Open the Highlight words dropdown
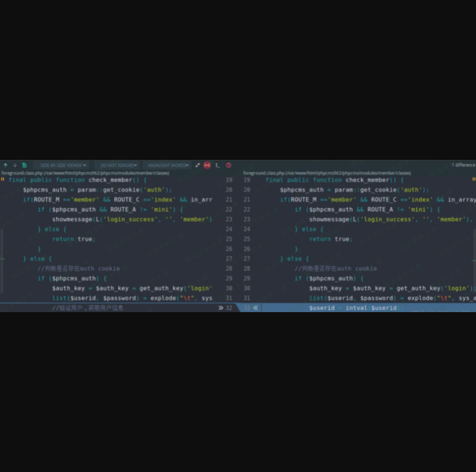 [x=167, y=165]
